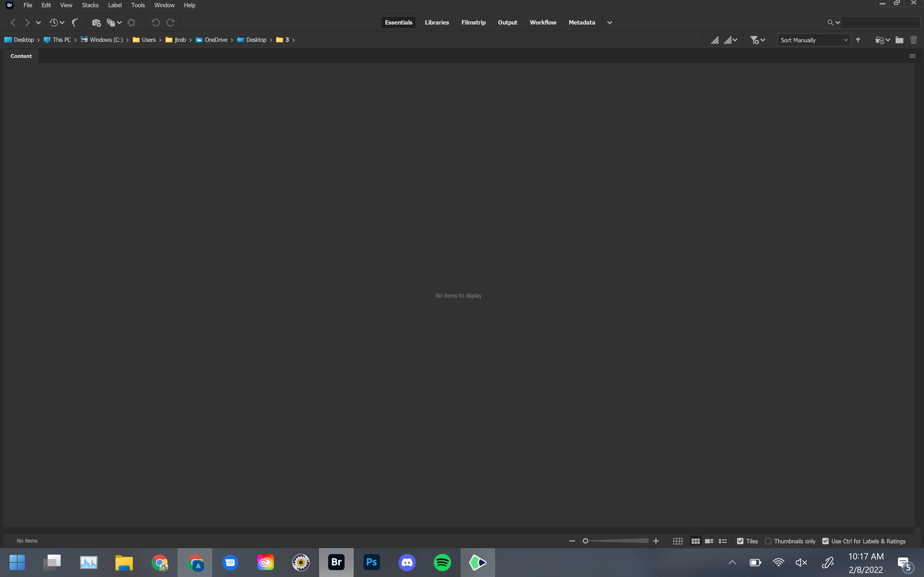Switch to the Filmstrip workspace
This screenshot has width=924, height=577.
click(x=473, y=23)
